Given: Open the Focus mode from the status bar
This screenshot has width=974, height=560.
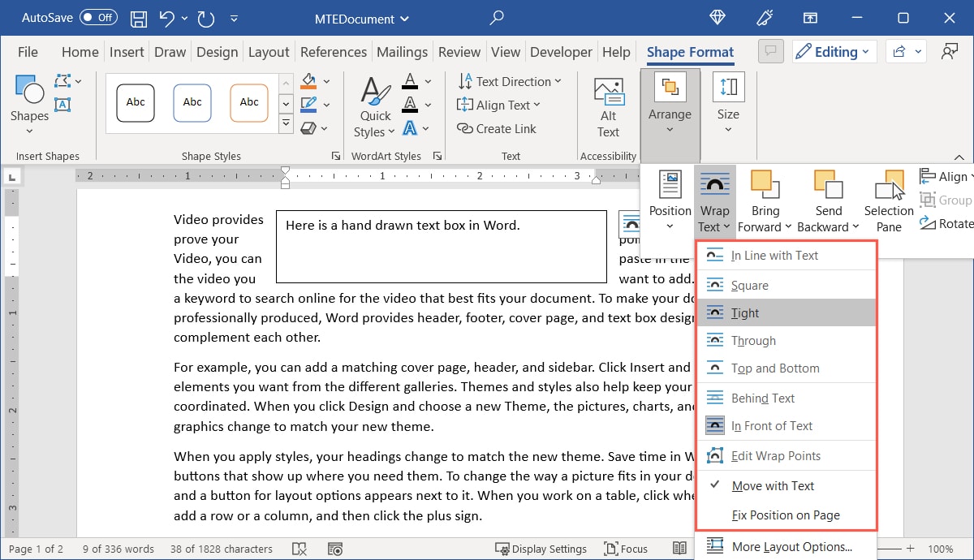Looking at the screenshot, I should coord(626,549).
